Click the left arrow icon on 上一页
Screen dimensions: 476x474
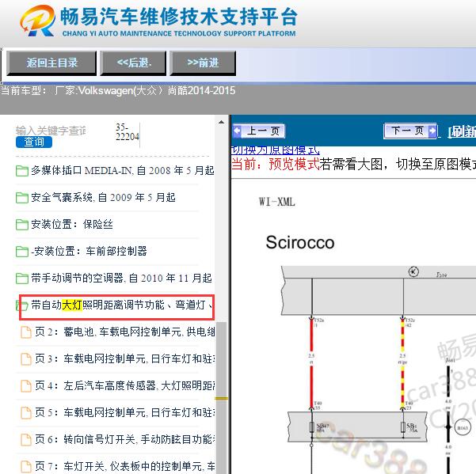(x=237, y=131)
